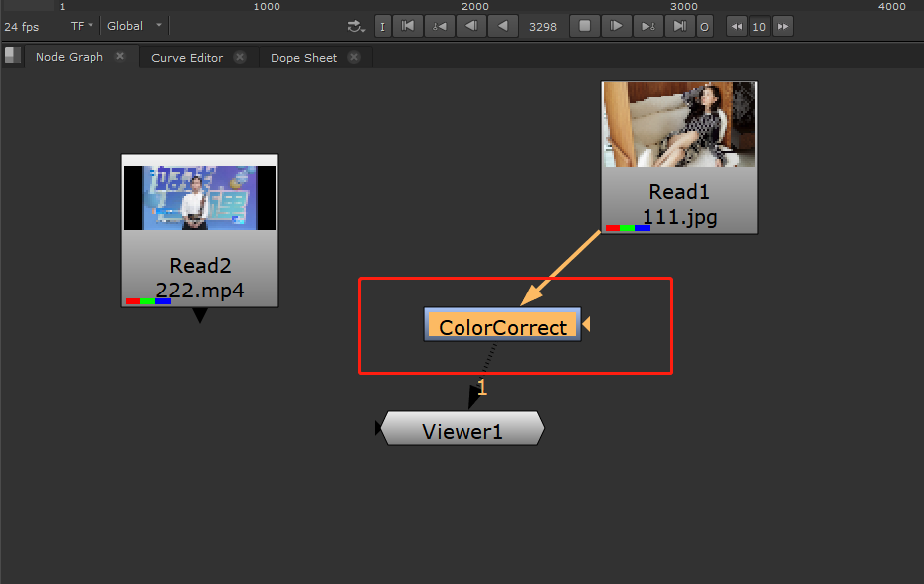924x584 pixels.
Task: Switch to the Dope Sheet tab
Action: 303,58
